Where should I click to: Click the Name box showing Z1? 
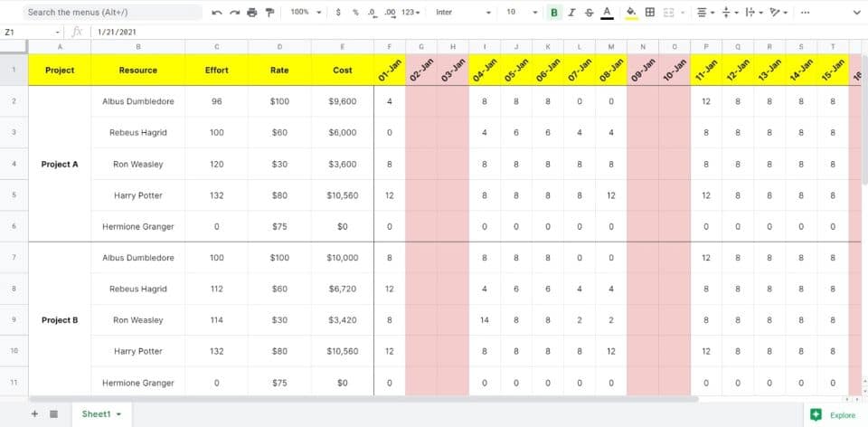[x=33, y=33]
